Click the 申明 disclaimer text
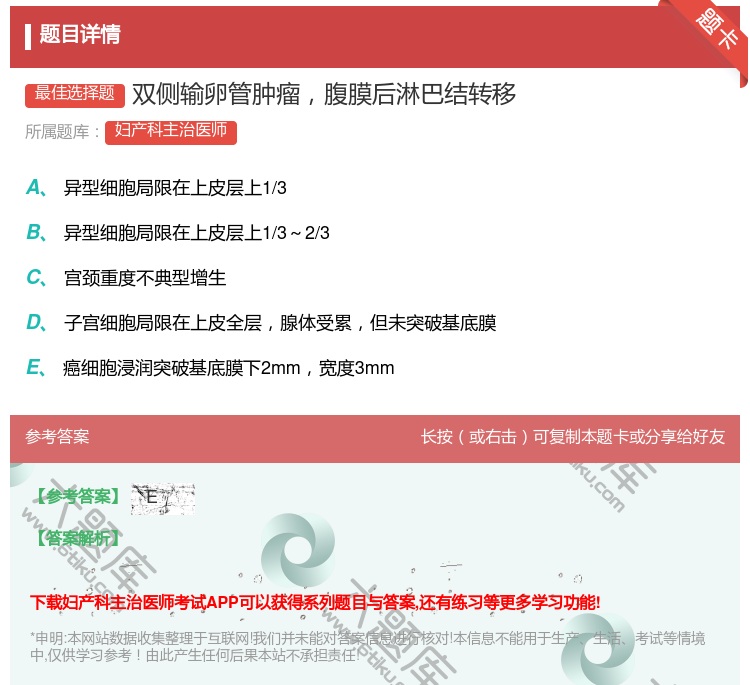The image size is (750, 685). pos(367,646)
